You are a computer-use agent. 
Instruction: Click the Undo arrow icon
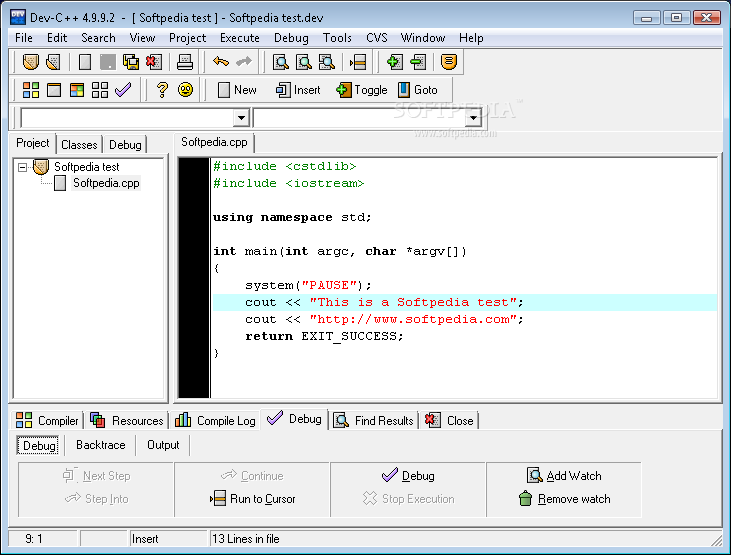221,62
